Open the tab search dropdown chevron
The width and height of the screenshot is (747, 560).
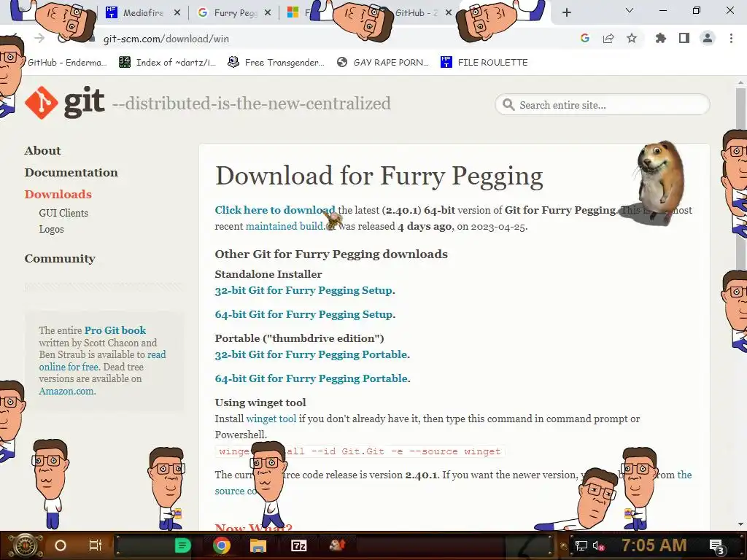click(630, 10)
